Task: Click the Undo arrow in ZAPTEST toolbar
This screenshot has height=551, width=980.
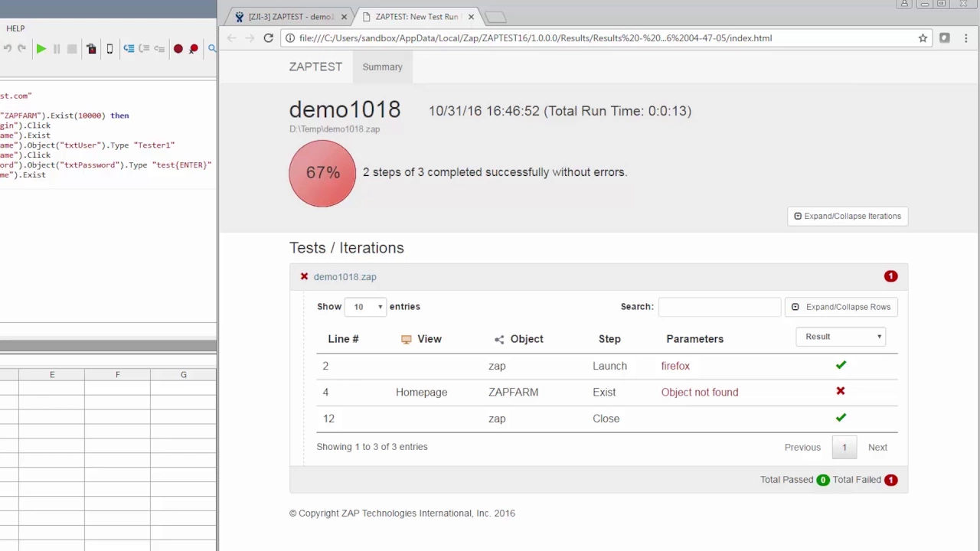Action: tap(8, 49)
